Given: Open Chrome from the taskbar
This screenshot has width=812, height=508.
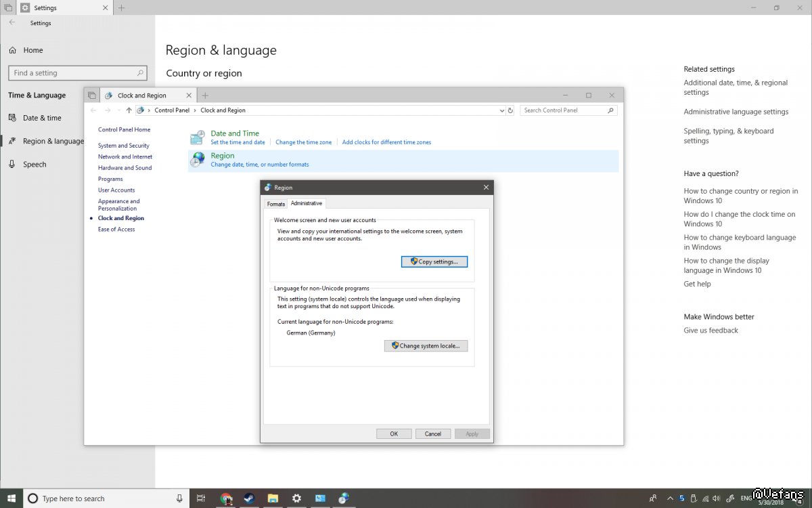Looking at the screenshot, I should tap(226, 499).
